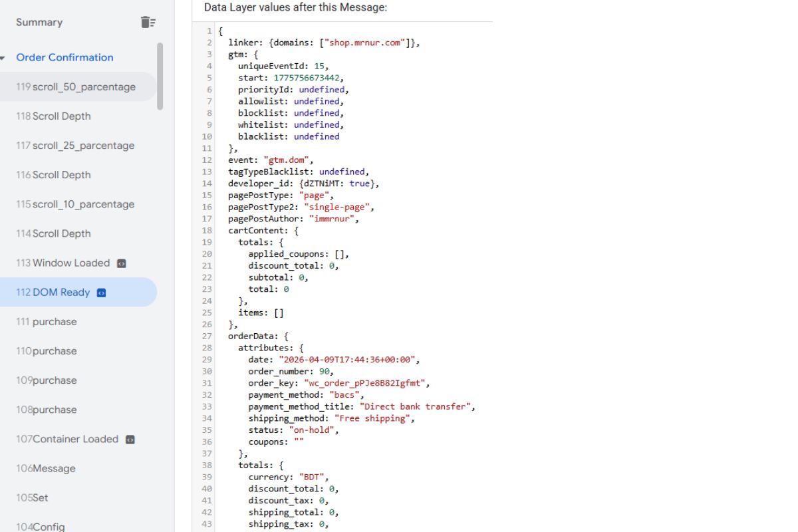
Task: Select event 111 purchase
Action: (x=47, y=322)
